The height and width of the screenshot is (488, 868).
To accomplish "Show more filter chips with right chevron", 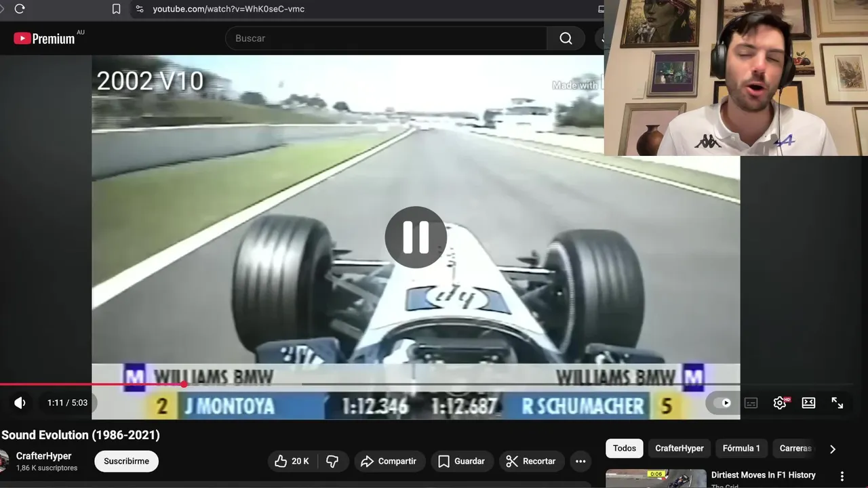I will pyautogui.click(x=833, y=449).
